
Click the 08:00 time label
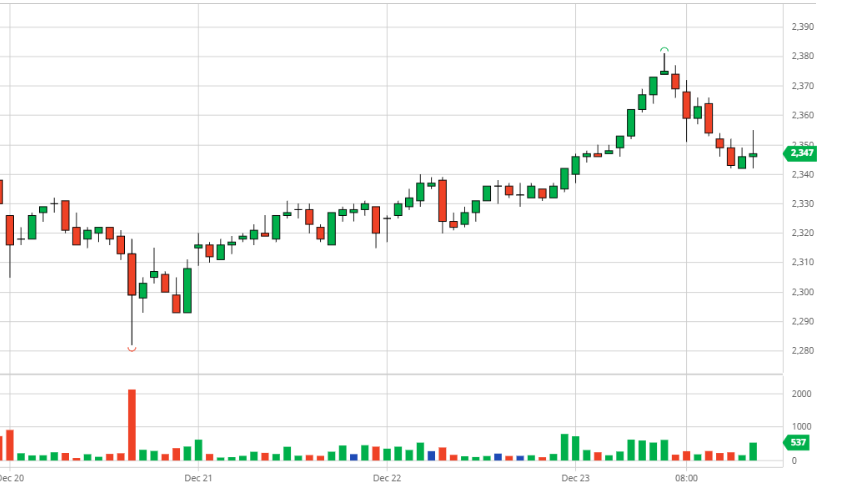(686, 478)
